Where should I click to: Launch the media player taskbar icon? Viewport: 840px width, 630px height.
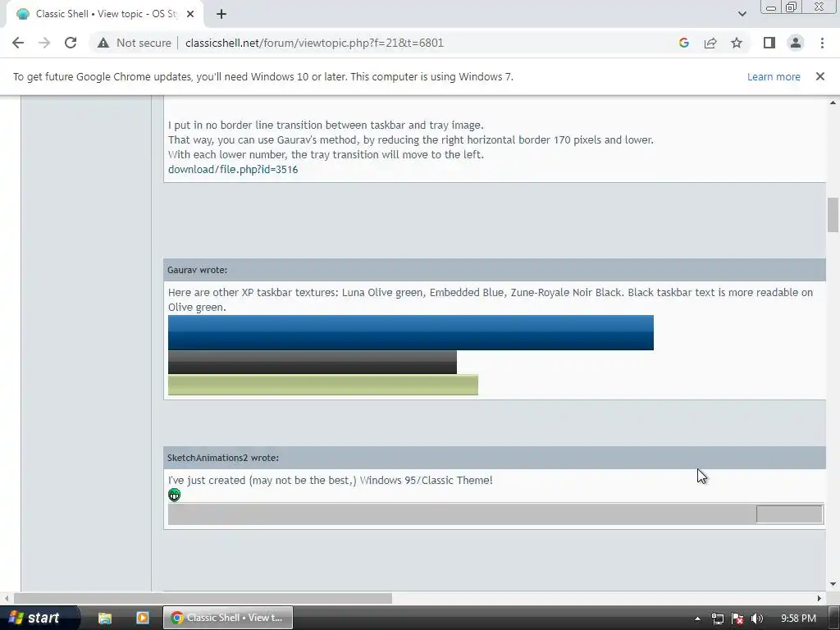143,618
